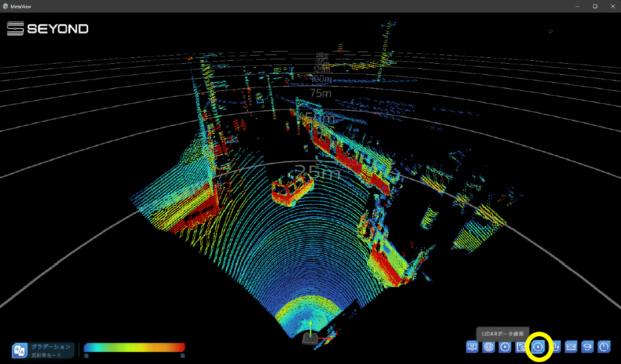Open the keyboard shortcuts icon

(571, 347)
